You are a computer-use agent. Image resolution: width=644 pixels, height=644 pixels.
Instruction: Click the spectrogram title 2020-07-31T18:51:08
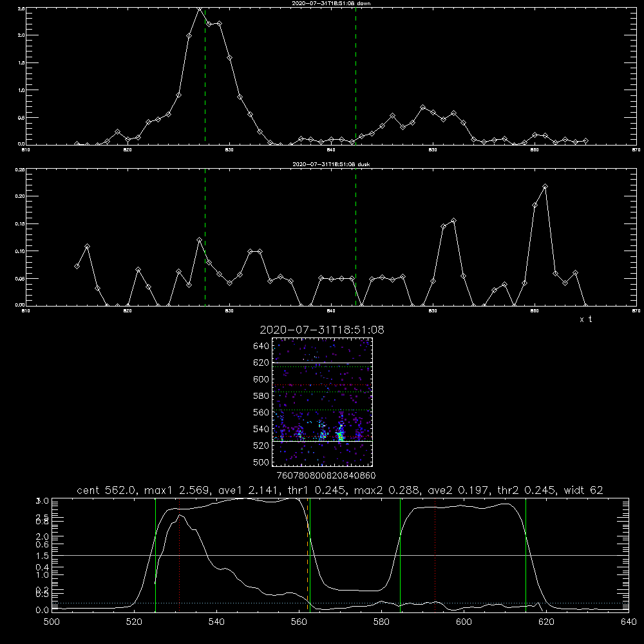(322, 330)
